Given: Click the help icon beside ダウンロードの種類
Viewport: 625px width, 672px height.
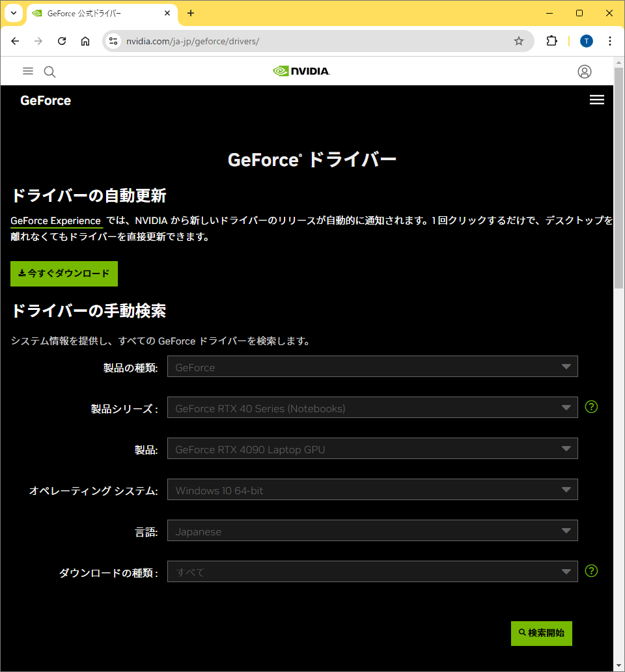Looking at the screenshot, I should pyautogui.click(x=591, y=570).
